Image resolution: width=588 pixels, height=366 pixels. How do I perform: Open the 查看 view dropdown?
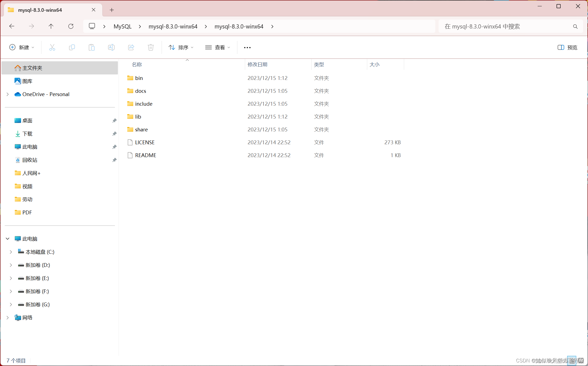pos(218,48)
